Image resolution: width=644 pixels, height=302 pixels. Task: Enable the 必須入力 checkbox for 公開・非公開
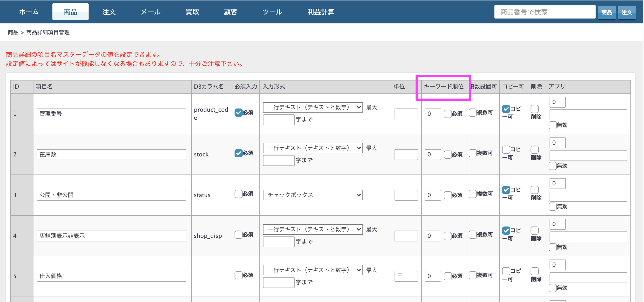pyautogui.click(x=238, y=194)
